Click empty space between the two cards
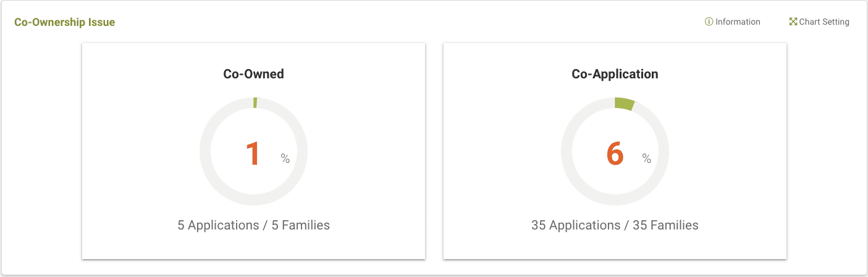This screenshot has width=868, height=277. (434, 151)
